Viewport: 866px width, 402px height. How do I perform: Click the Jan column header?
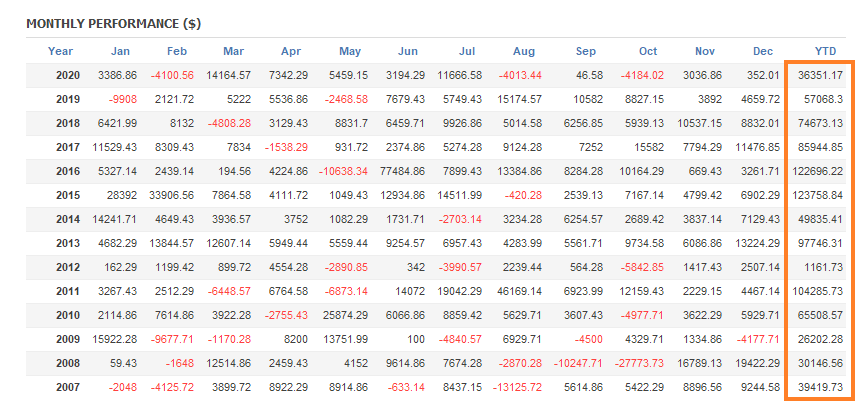(x=121, y=51)
